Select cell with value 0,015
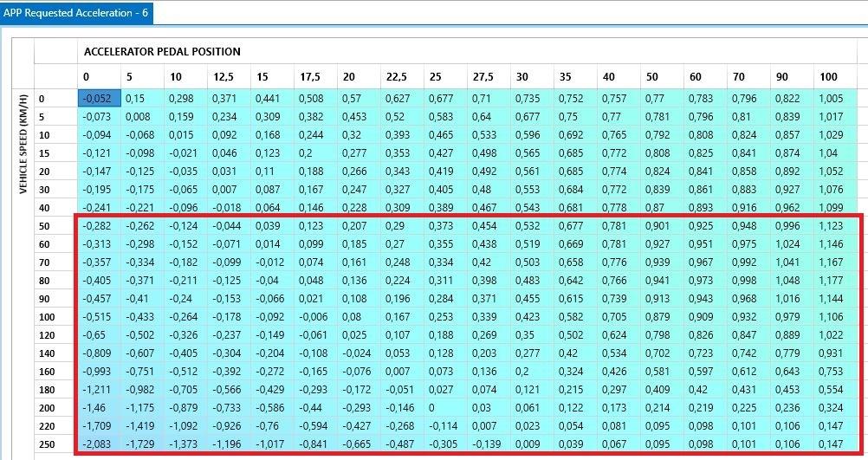Viewport: 868px width, 460px height. pos(185,134)
